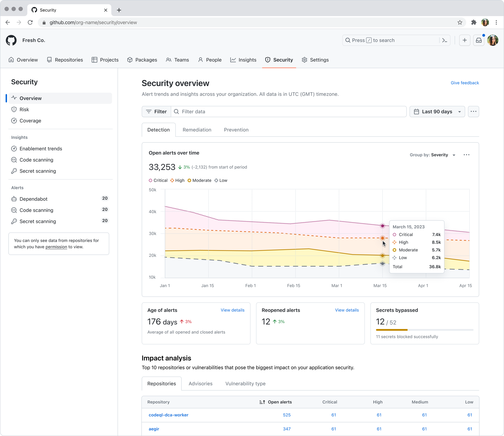504x436 pixels.
Task: Open the notifications inbox icon
Action: coord(479,40)
